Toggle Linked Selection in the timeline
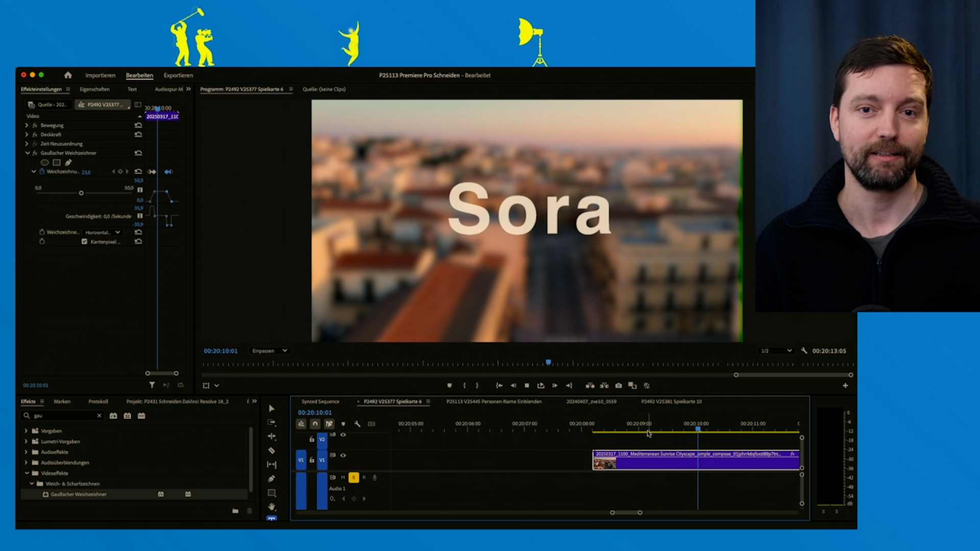980x551 pixels. (329, 424)
